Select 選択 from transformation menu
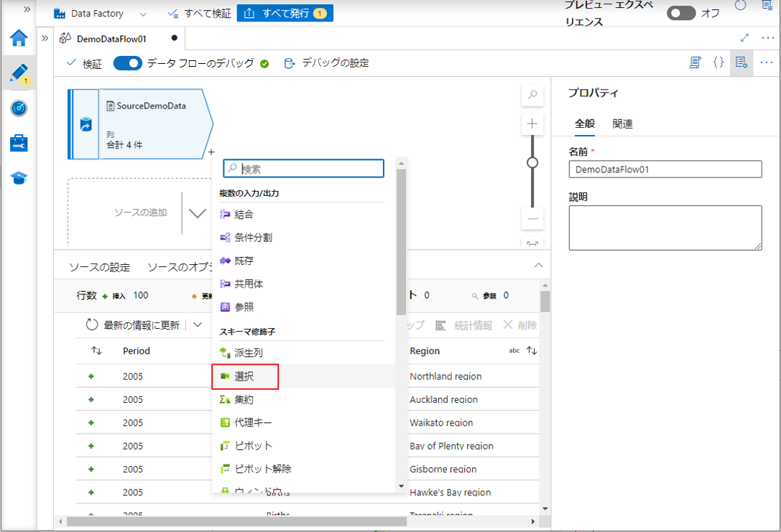The height and width of the screenshot is (532, 781). click(244, 376)
